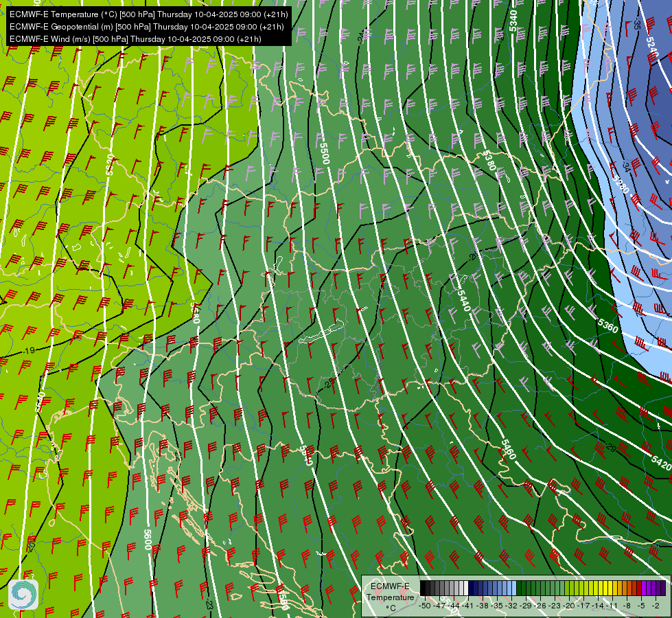This screenshot has width=672, height=618.
Task: Click the 5580 contour label
Action: click(x=195, y=312)
